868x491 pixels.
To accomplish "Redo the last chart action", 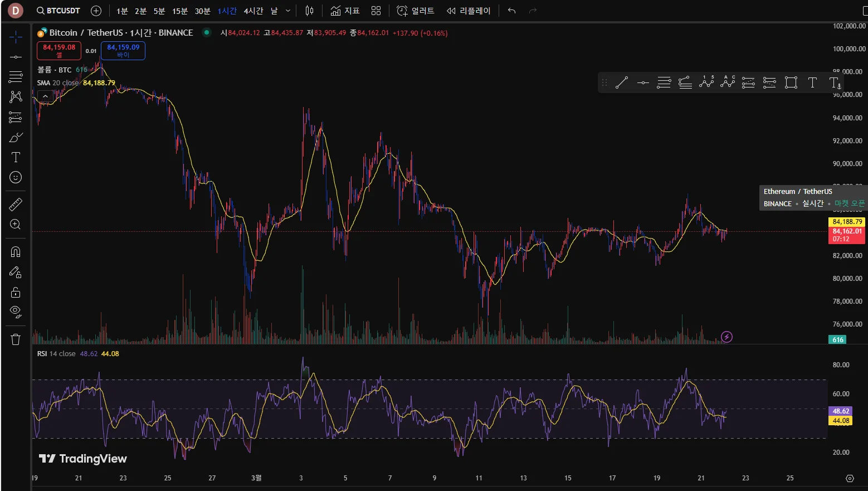I will [x=533, y=11].
